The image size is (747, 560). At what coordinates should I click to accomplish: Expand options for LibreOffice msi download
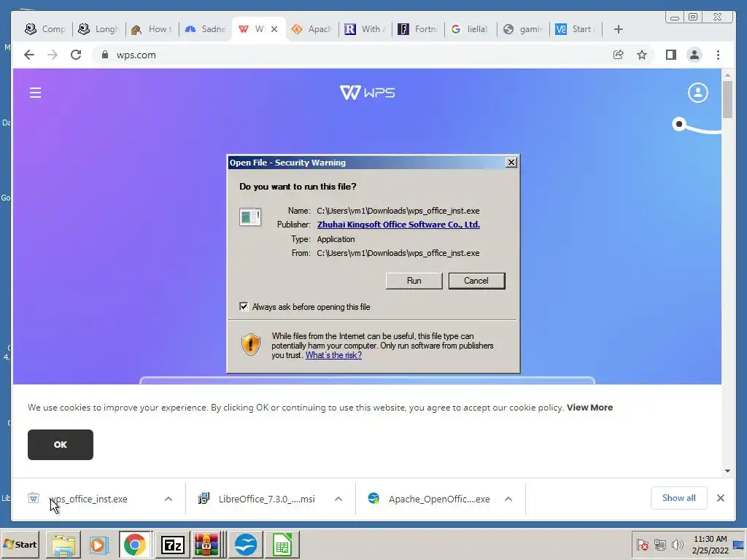click(x=338, y=499)
